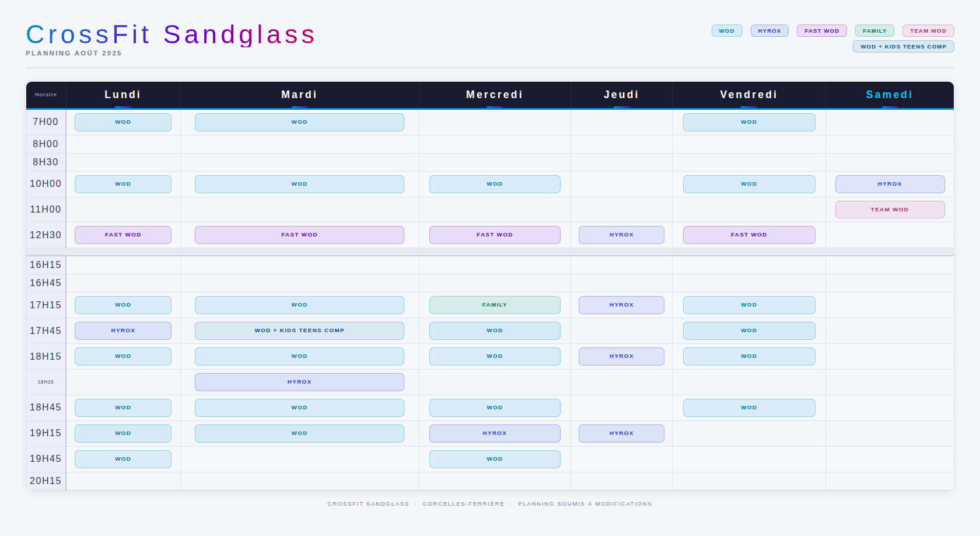The height and width of the screenshot is (536, 980).
Task: Click Vendredi 18H15 WOD class
Action: click(x=749, y=357)
